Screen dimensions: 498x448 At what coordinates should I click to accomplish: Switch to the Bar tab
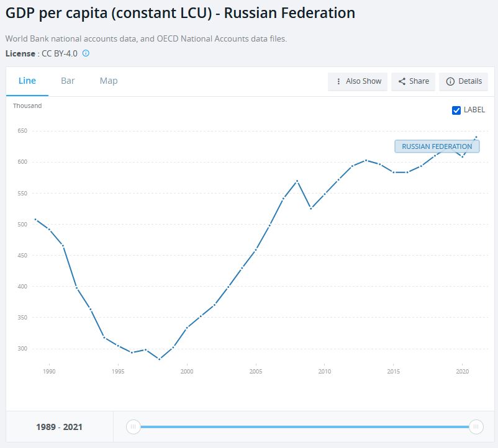coord(68,81)
